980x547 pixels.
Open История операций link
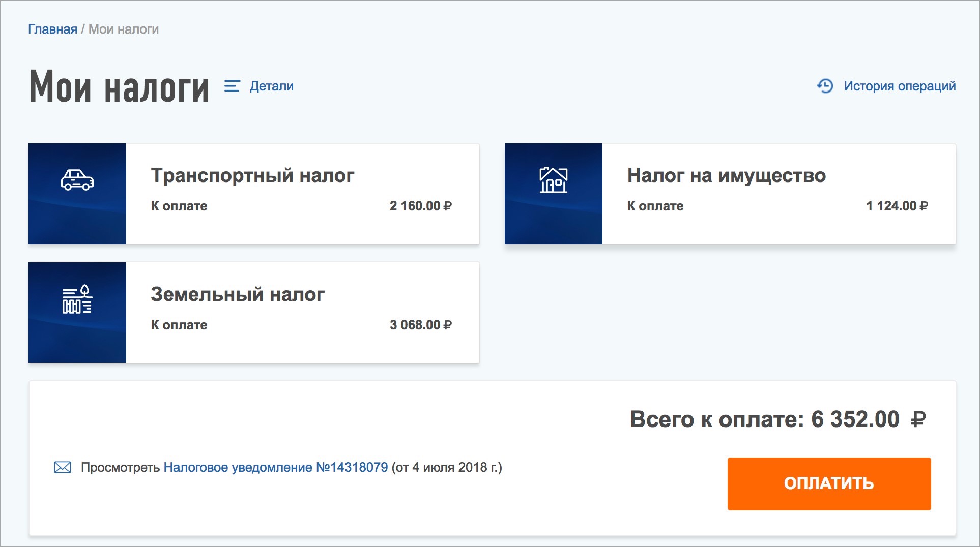[899, 86]
